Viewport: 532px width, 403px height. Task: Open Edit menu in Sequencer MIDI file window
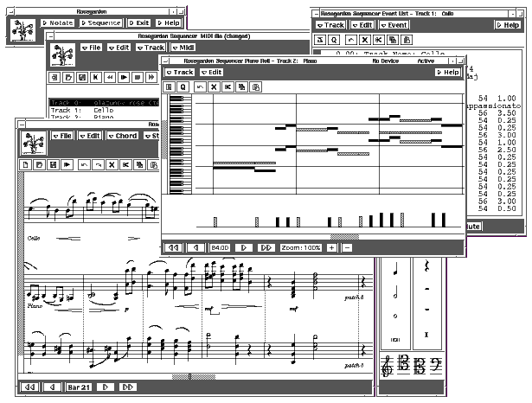coord(119,48)
